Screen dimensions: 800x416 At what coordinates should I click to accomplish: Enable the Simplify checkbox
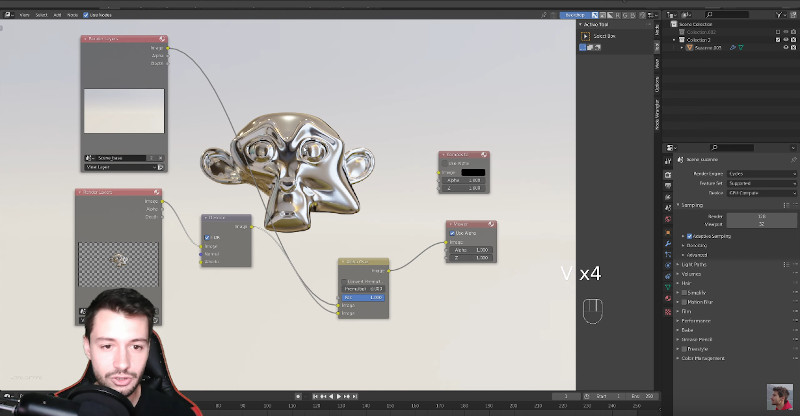pos(684,293)
